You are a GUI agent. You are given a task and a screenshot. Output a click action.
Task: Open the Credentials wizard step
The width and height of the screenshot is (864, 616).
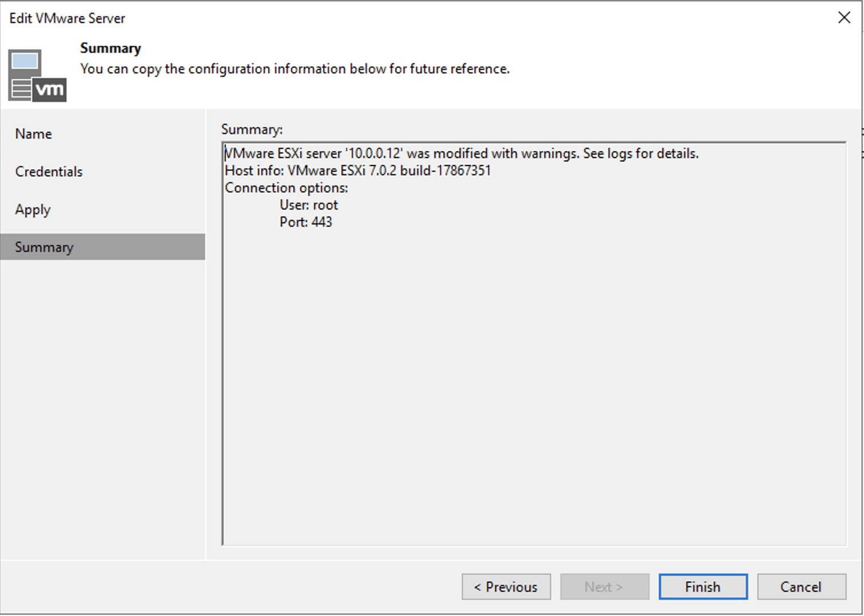click(103, 172)
